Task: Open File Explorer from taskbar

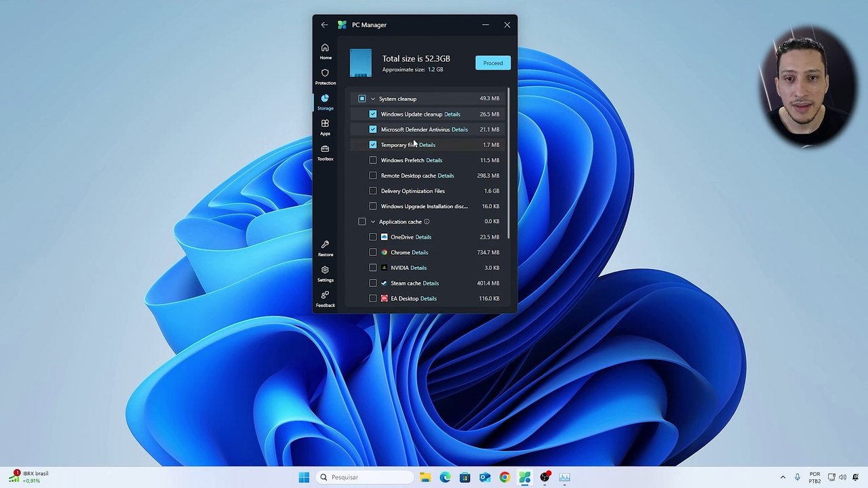Action: tap(425, 477)
